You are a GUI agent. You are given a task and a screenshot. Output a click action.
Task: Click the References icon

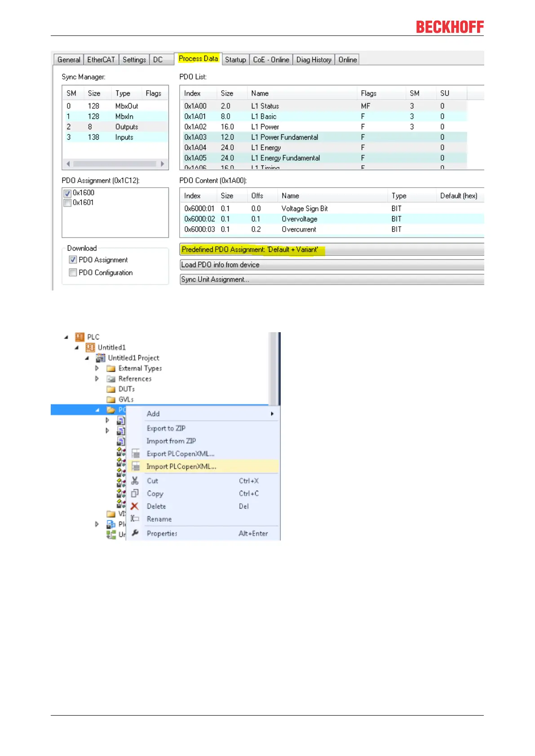pyautogui.click(x=111, y=379)
